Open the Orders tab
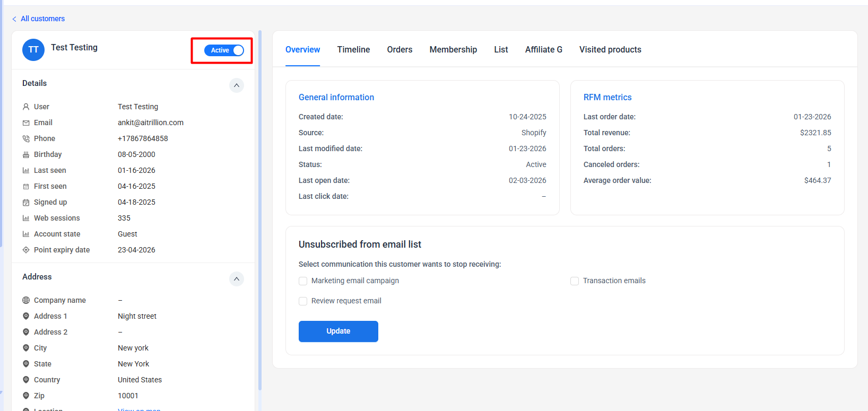This screenshot has width=868, height=411. click(x=400, y=50)
